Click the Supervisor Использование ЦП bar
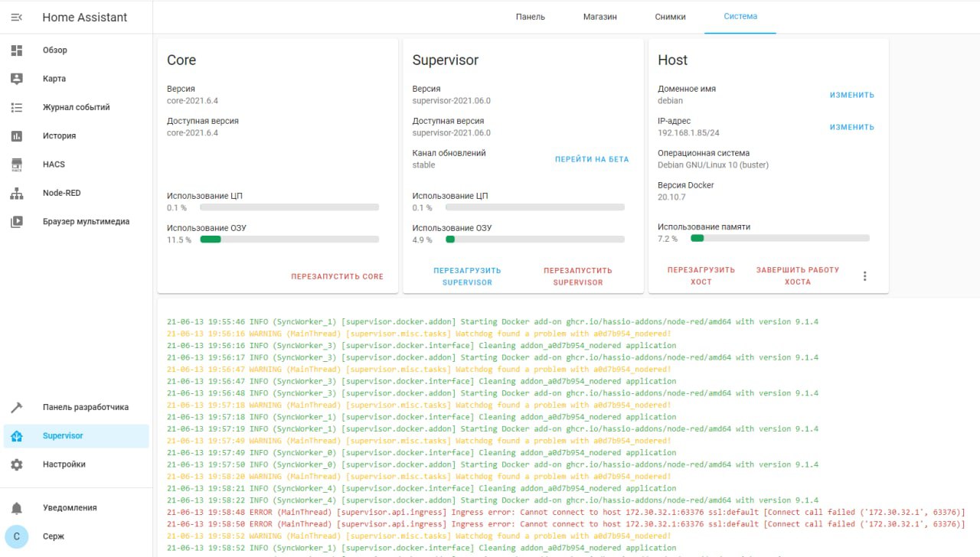980x557 pixels. coord(535,207)
